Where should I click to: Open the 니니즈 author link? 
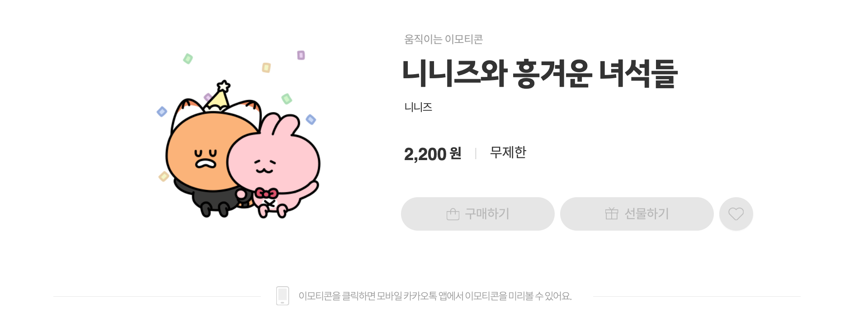(418, 107)
